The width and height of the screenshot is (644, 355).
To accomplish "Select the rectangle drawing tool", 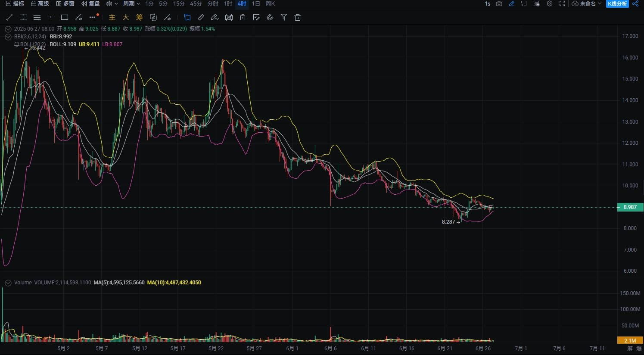I will point(65,17).
